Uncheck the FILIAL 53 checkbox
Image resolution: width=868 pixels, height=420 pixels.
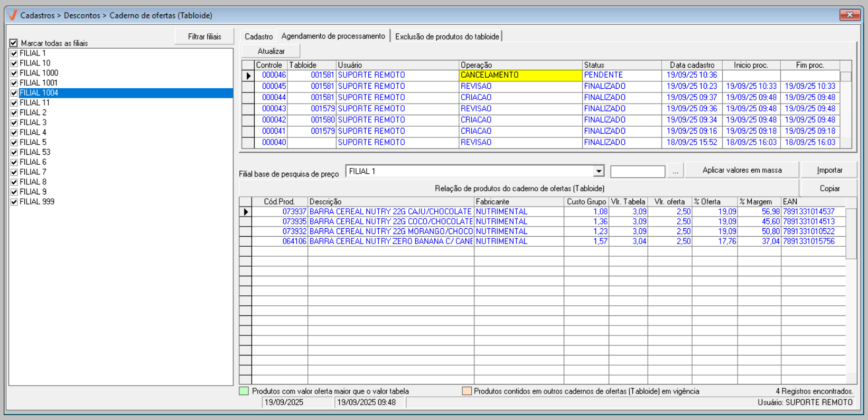pos(14,153)
